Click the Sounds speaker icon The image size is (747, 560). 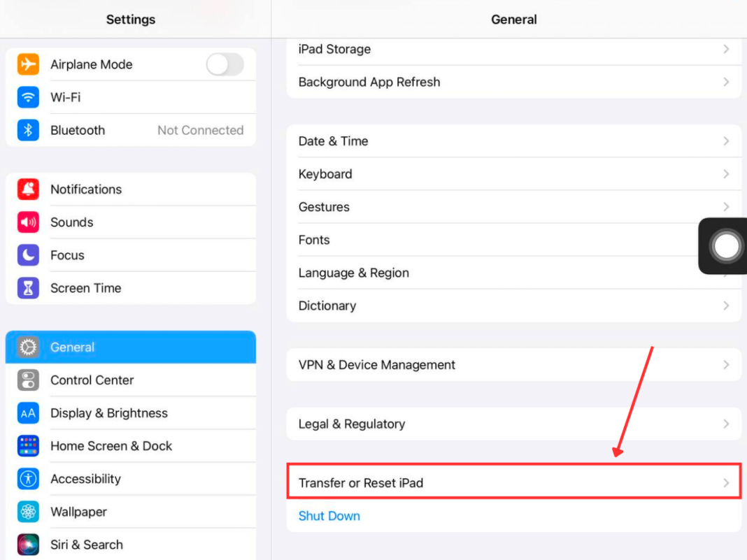click(28, 222)
